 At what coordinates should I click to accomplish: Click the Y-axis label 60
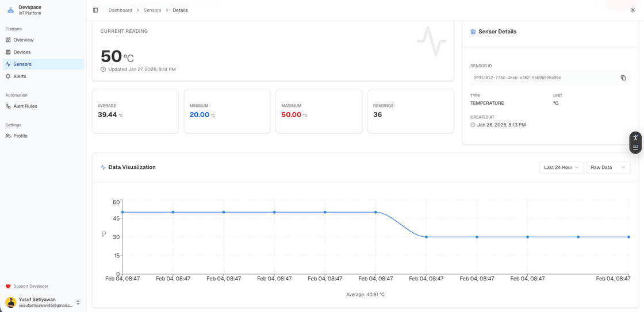click(x=116, y=202)
